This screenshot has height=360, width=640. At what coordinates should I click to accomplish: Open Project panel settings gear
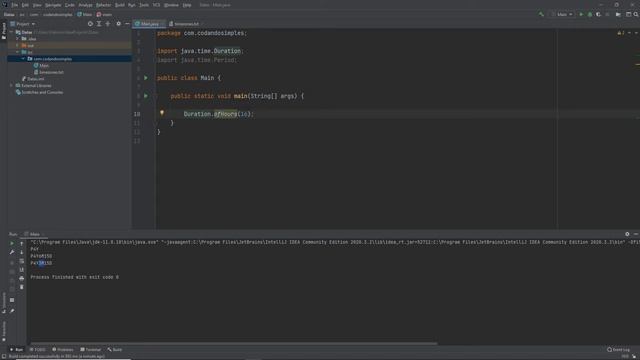coord(118,24)
